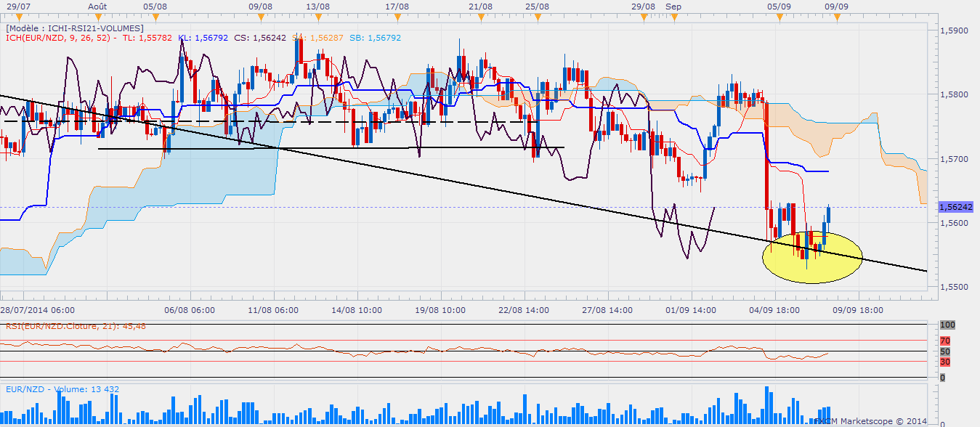Click the RSI level 50 label
Viewport: 980px width, 427px height.
[944, 351]
